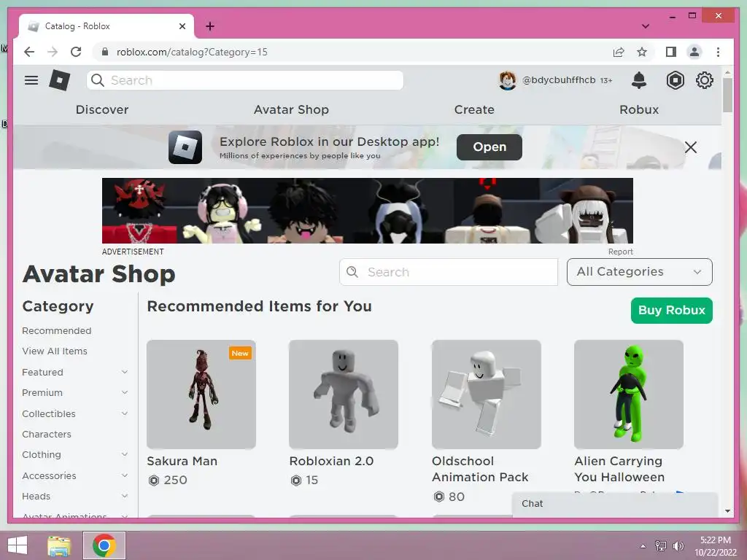Open Alien Carrying You Halloween thumbnail
The image size is (747, 560).
629,394
